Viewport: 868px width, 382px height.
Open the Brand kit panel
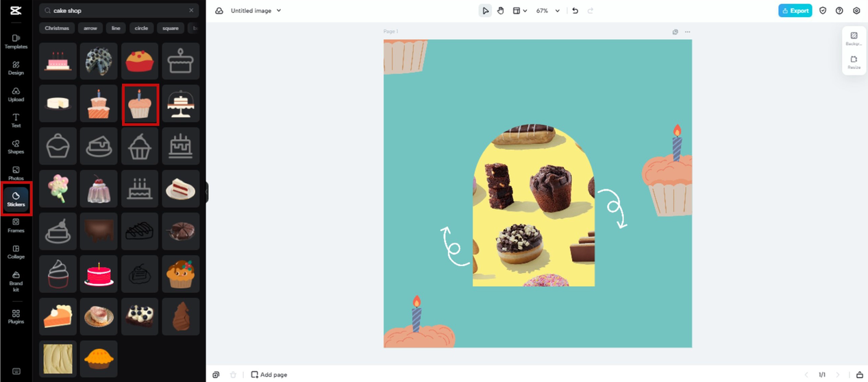point(16,281)
